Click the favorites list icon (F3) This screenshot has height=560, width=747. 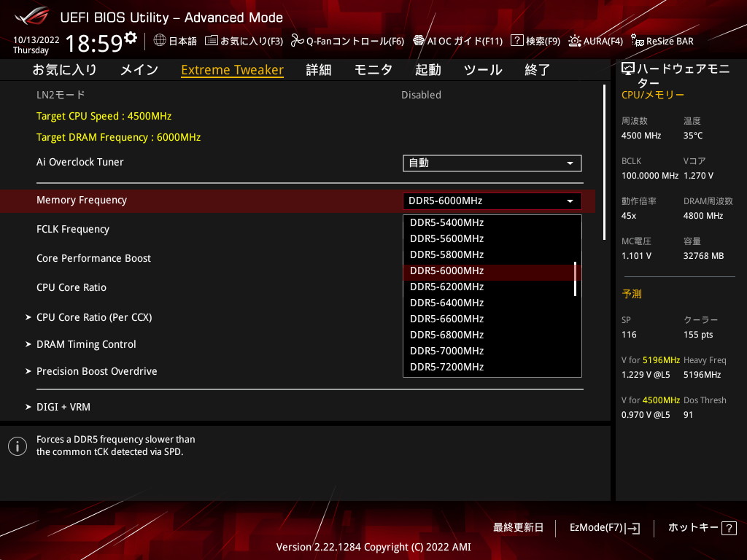211,41
